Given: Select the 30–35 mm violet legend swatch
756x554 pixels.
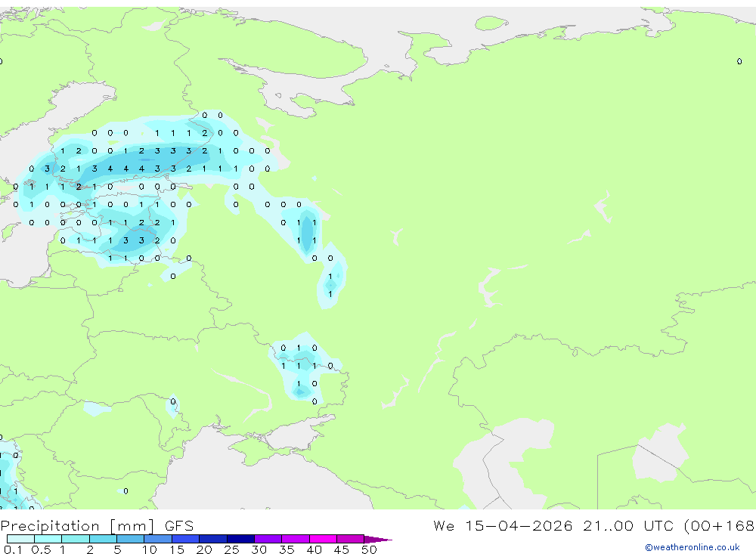Looking at the screenshot, I should (268, 539).
